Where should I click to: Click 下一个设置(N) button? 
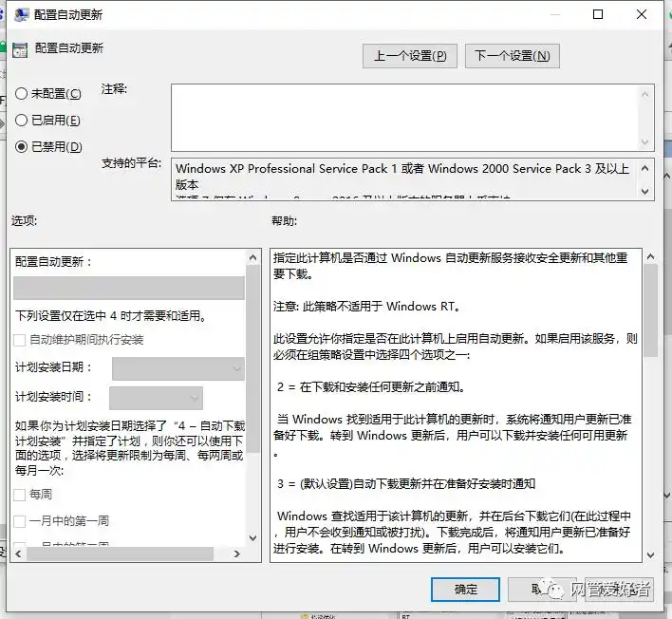pos(513,56)
